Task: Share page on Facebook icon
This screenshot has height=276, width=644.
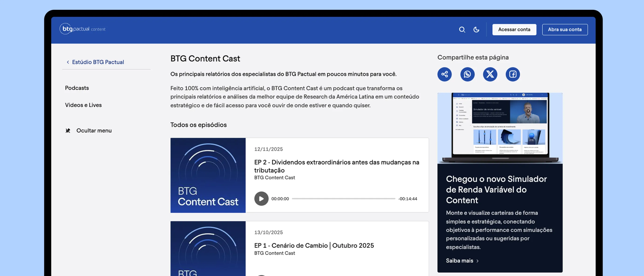Action: click(x=513, y=74)
